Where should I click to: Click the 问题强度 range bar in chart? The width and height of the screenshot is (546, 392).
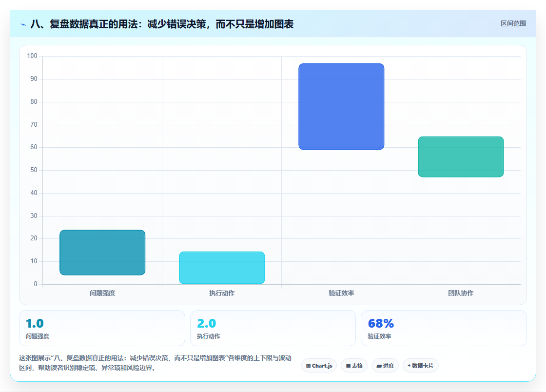coord(102,253)
